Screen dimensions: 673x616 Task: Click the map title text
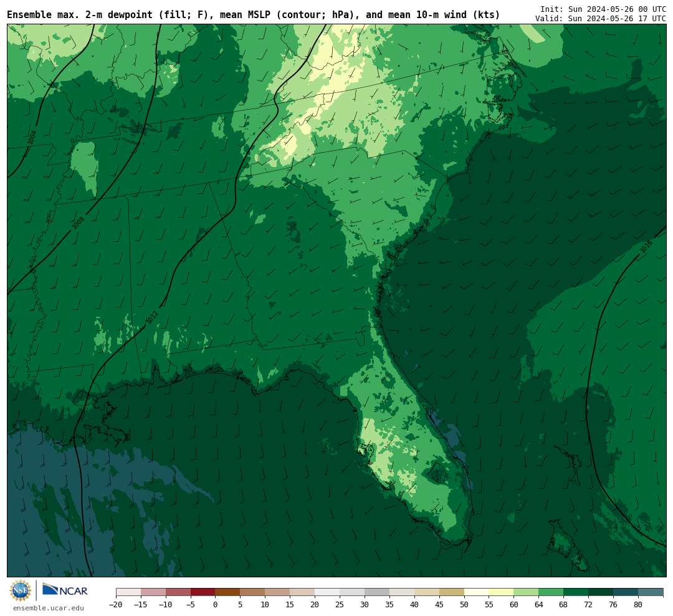click(x=253, y=15)
